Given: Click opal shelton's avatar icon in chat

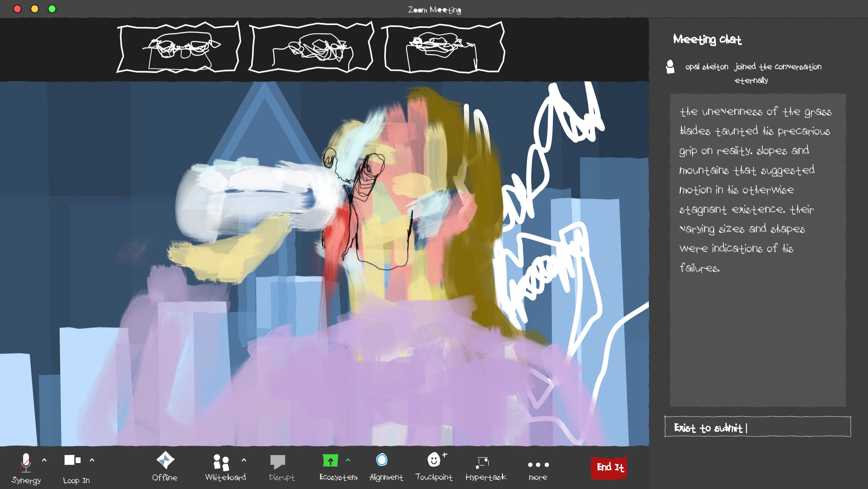Looking at the screenshot, I should (670, 67).
